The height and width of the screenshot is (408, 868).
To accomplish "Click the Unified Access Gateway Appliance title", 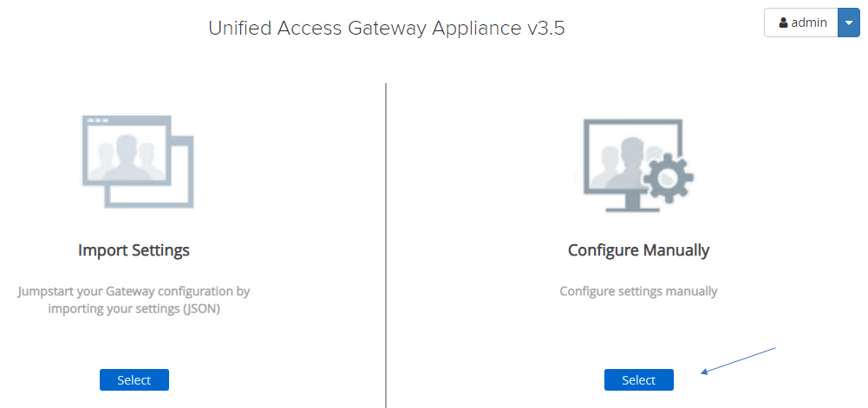I will pos(365,28).
